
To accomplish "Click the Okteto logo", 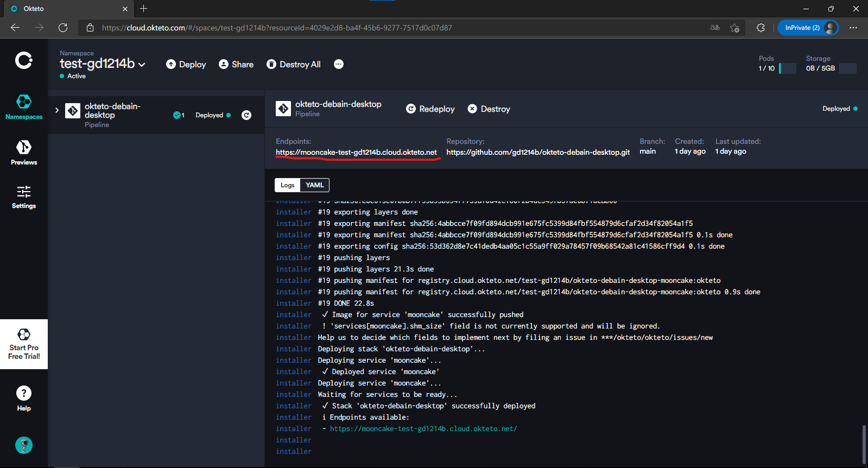I will pyautogui.click(x=24, y=60).
